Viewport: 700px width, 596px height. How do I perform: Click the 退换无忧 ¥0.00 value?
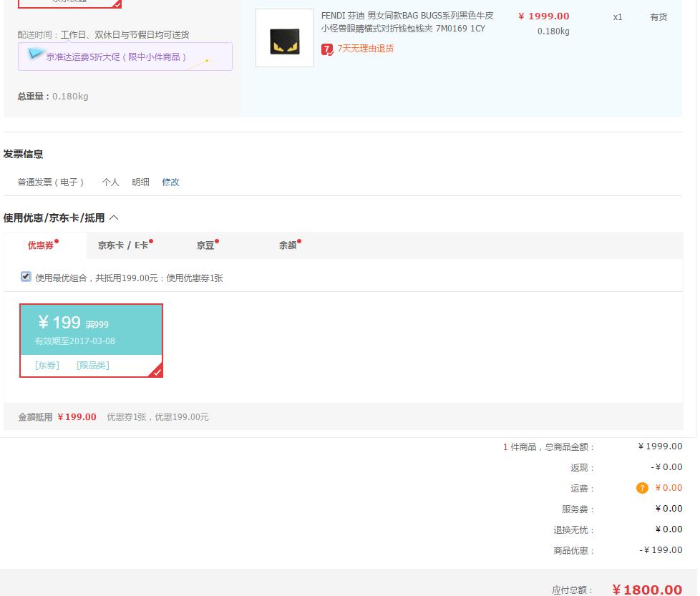[x=669, y=529]
